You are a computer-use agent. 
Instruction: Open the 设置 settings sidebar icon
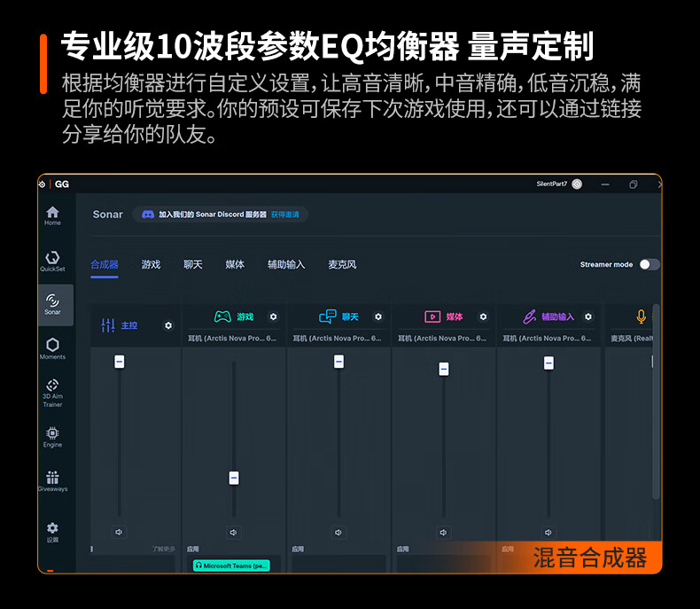point(52,531)
